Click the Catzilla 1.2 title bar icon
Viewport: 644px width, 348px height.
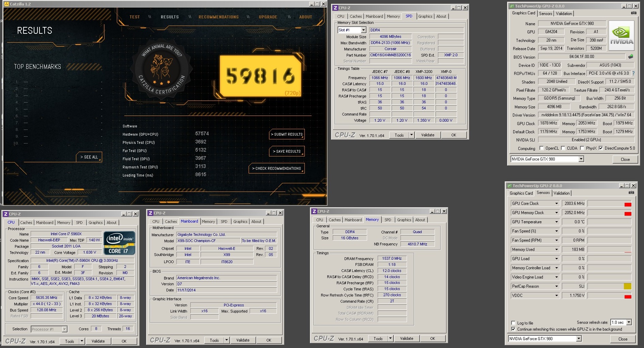(x=6, y=4)
